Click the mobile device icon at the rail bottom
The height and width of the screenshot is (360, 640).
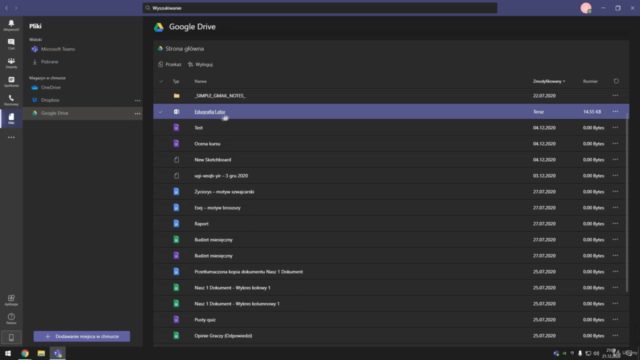(11, 338)
